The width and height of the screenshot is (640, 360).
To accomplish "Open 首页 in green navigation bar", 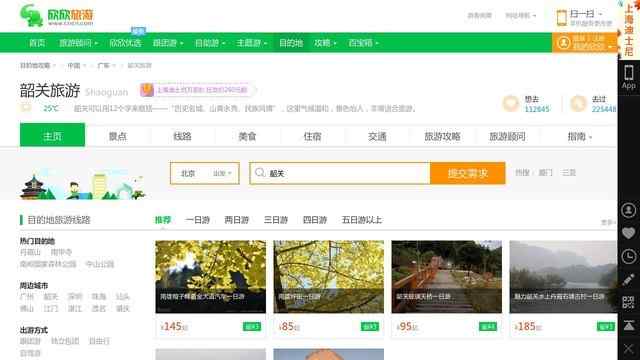I will (37, 43).
